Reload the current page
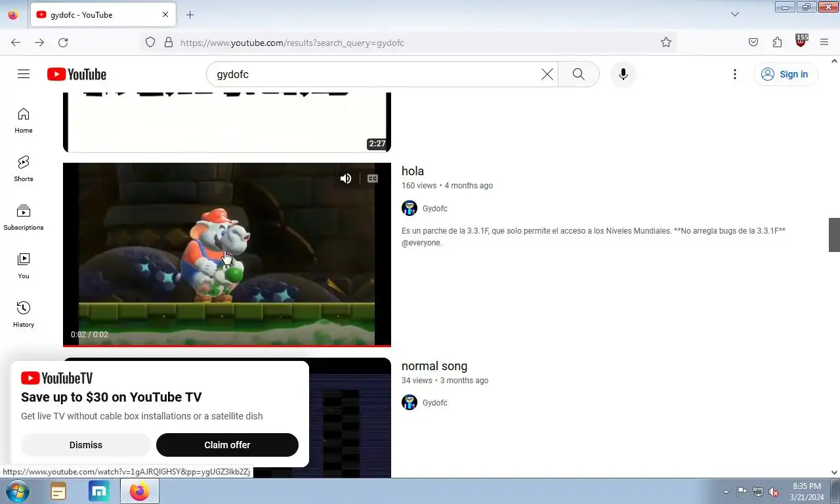Image resolution: width=840 pixels, height=504 pixels. (63, 43)
